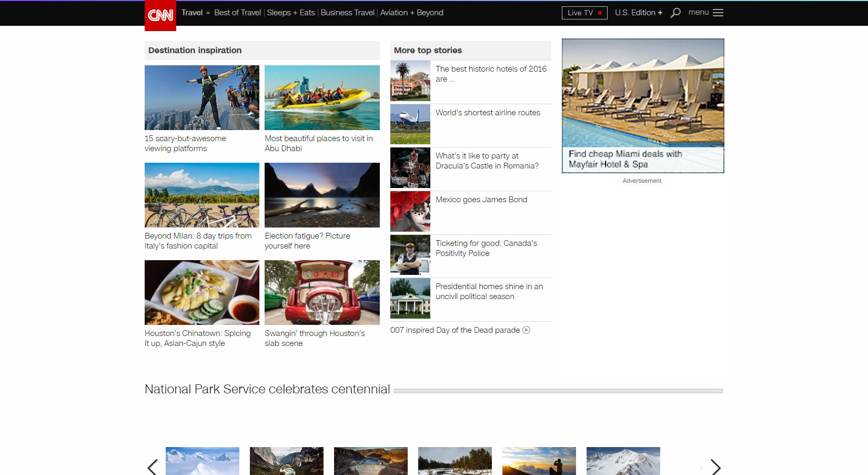The height and width of the screenshot is (475, 868).
Task: Open Sleeps + Eats menu item
Action: [x=291, y=13]
